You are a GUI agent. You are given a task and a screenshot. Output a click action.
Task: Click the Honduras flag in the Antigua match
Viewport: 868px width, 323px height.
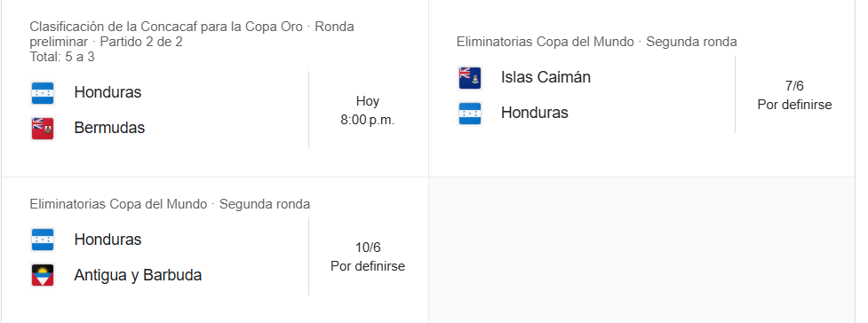click(x=43, y=240)
